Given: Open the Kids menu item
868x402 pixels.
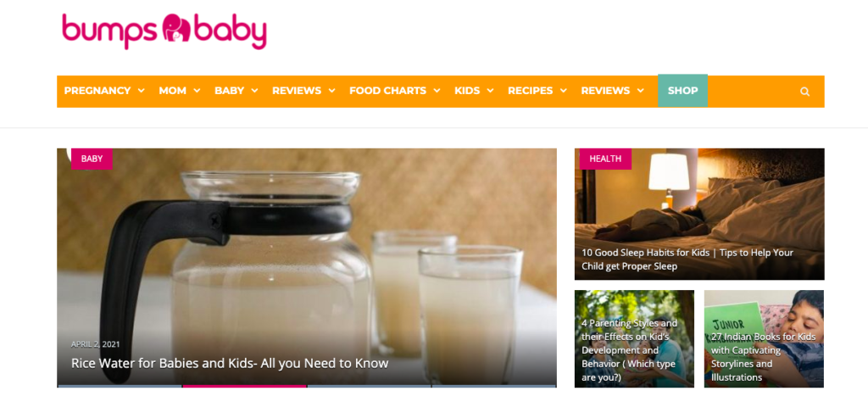Looking at the screenshot, I should (467, 91).
